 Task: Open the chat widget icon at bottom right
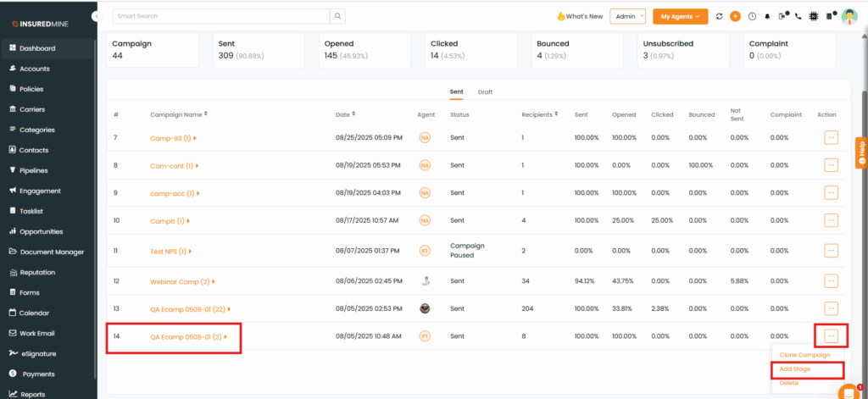(x=848, y=391)
